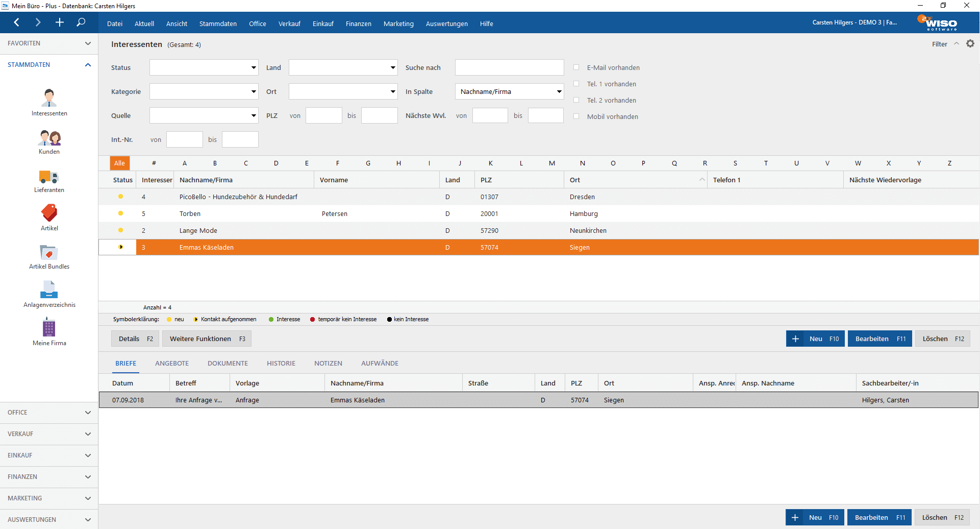Switch to the ANGEBOTE tab
The image size is (980, 529).
point(172,364)
